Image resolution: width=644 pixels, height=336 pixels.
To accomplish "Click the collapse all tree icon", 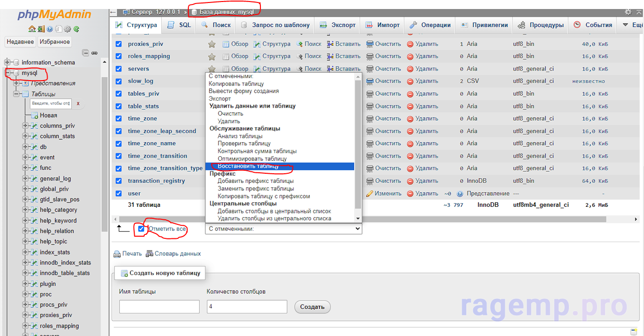I will coord(86,53).
